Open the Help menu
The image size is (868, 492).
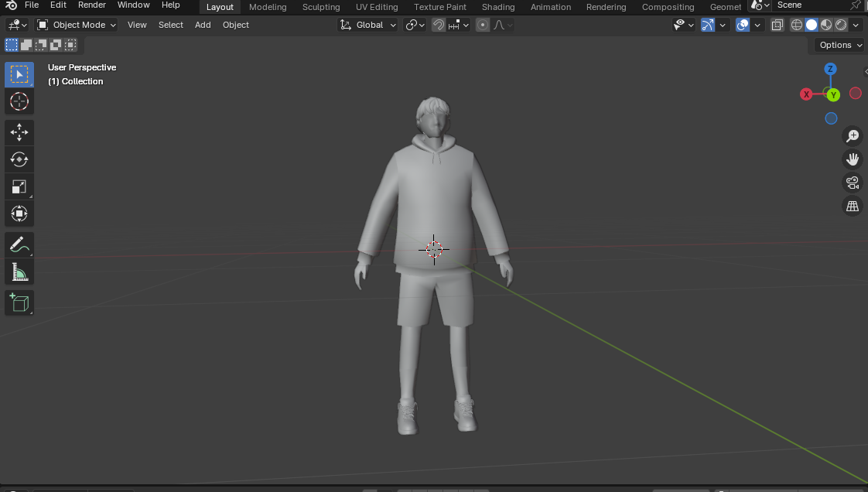pos(170,5)
